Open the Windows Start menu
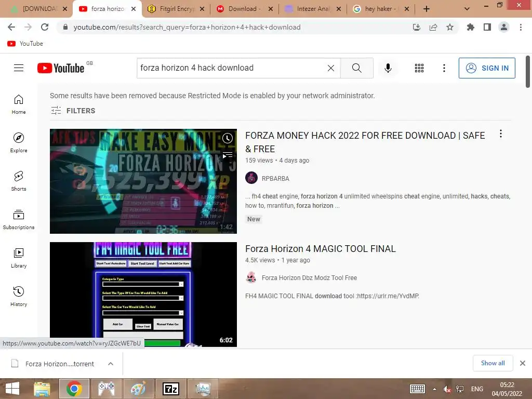The height and width of the screenshot is (399, 532). [x=12, y=389]
